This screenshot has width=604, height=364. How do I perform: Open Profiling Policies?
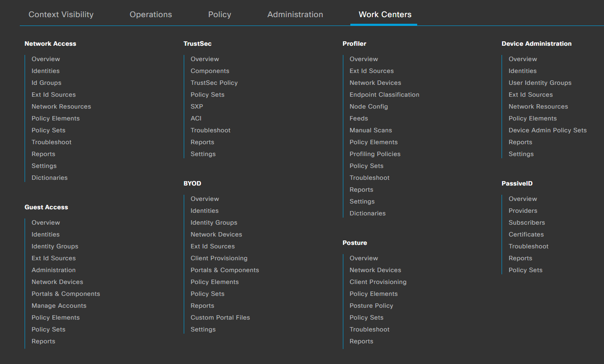click(375, 154)
